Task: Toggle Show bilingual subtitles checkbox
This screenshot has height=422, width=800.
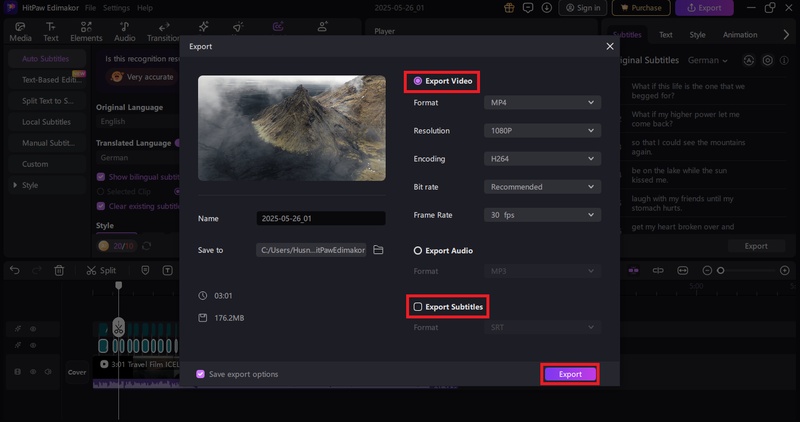Action: pyautogui.click(x=101, y=177)
